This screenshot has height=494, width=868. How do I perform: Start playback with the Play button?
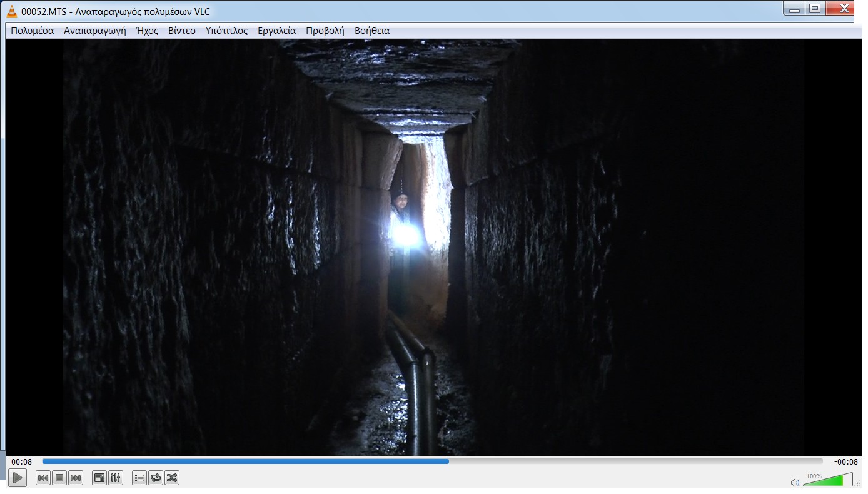(18, 478)
